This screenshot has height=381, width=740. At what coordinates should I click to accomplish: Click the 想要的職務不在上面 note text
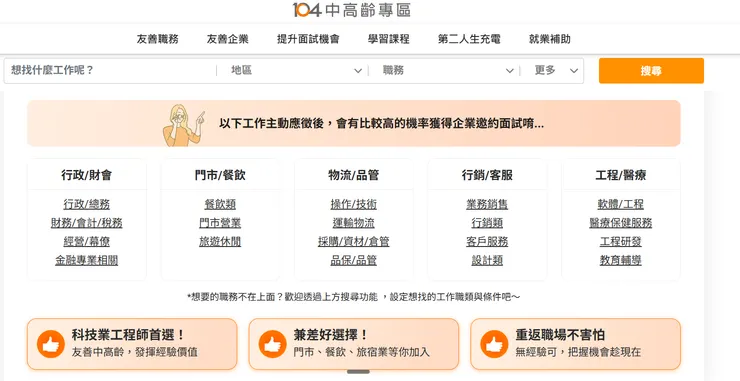click(353, 297)
